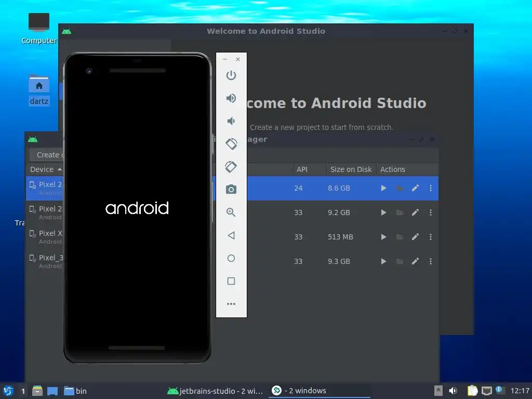532x399 pixels.
Task: Minimize the emulator toolbar window
Action: pyautogui.click(x=225, y=59)
